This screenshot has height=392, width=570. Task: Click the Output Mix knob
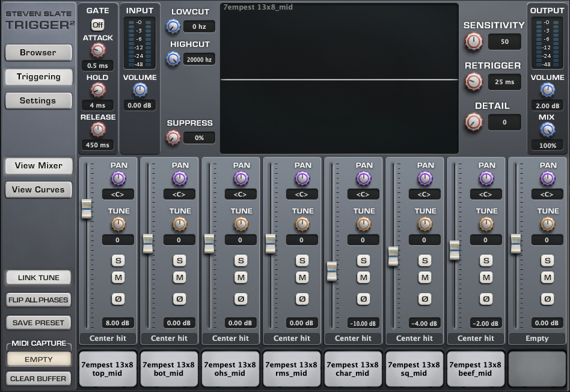click(x=548, y=130)
